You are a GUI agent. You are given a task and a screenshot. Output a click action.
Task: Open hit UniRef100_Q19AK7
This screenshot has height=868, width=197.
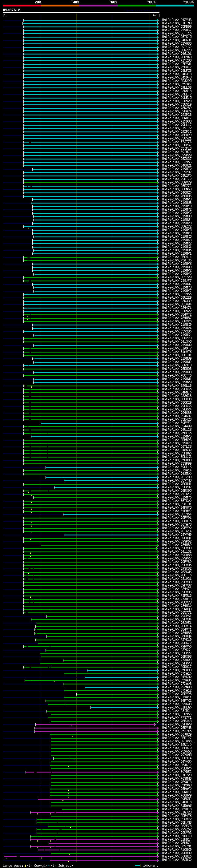[177, 30]
